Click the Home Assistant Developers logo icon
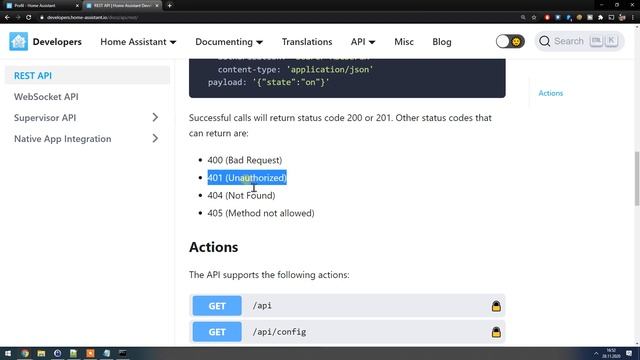The width and height of the screenshot is (640, 360). (x=18, y=42)
